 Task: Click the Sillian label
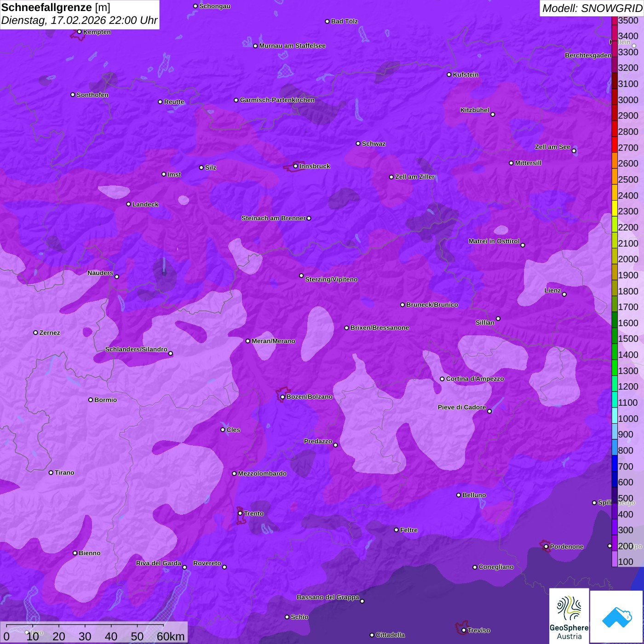[x=485, y=322]
